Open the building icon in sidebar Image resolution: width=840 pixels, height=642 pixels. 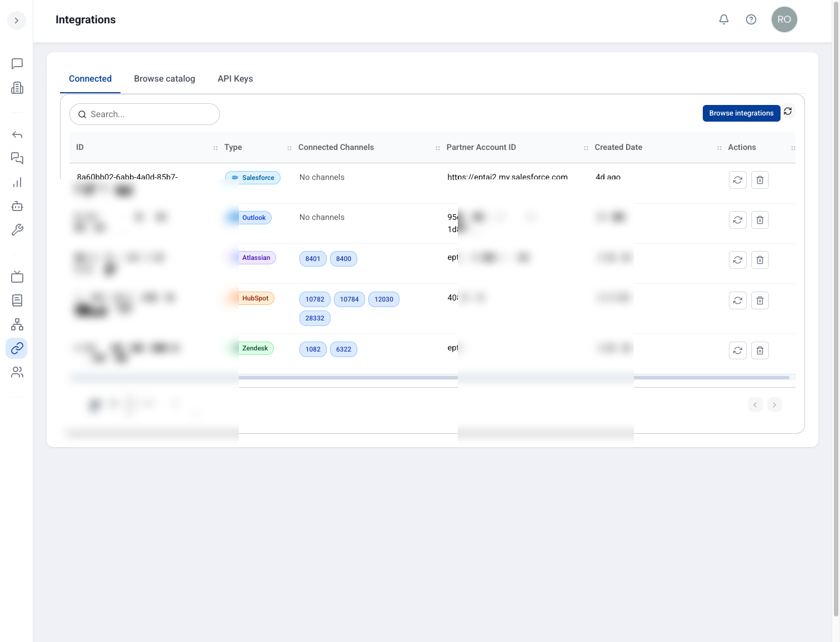click(17, 88)
